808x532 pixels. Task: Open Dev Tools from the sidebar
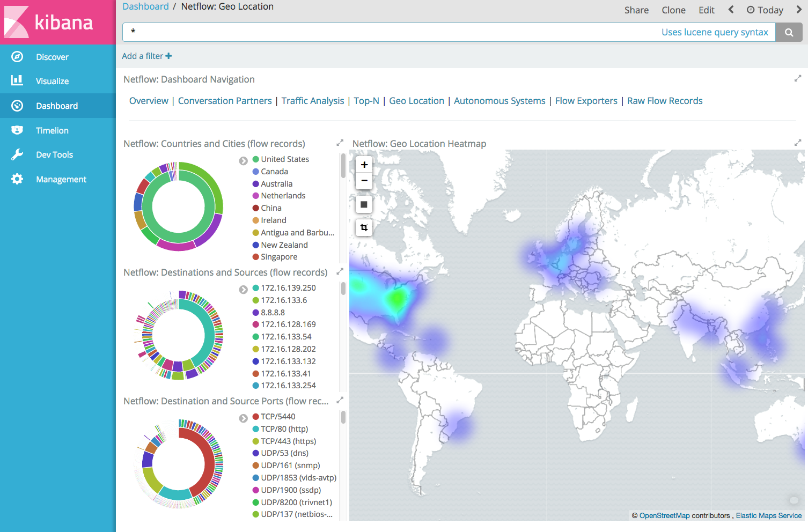pyautogui.click(x=54, y=155)
